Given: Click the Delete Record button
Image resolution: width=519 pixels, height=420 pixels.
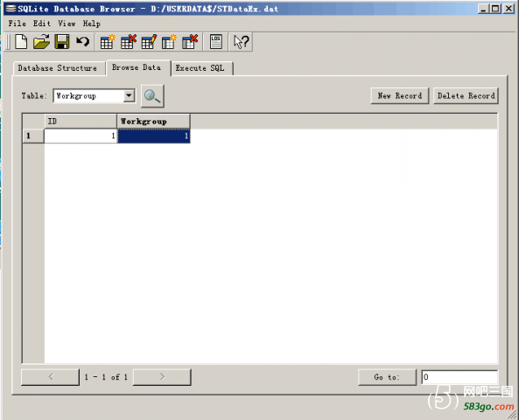Looking at the screenshot, I should tap(466, 96).
